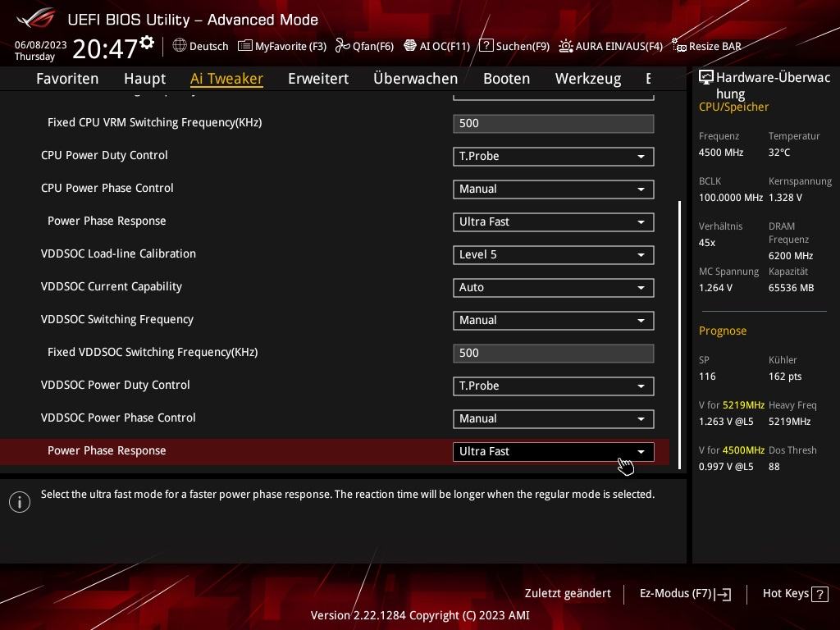Click the settings list scrollbar
840x630 pixels.
pos(679,335)
